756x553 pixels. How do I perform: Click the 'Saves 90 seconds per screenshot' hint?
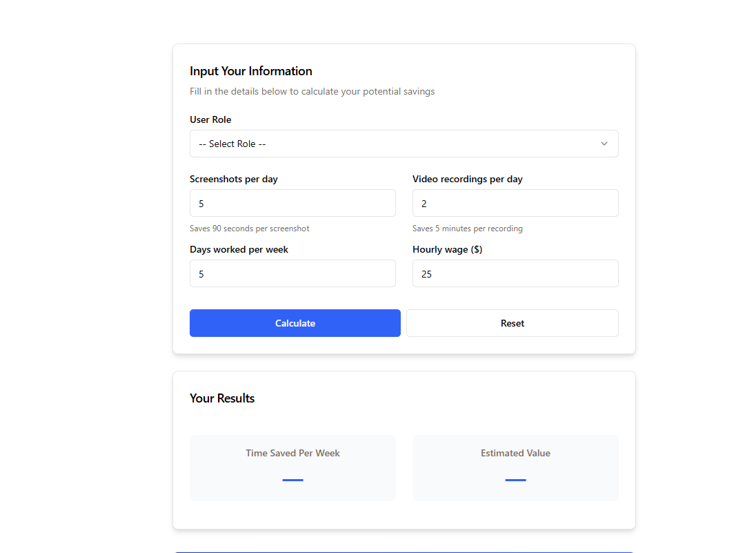250,229
